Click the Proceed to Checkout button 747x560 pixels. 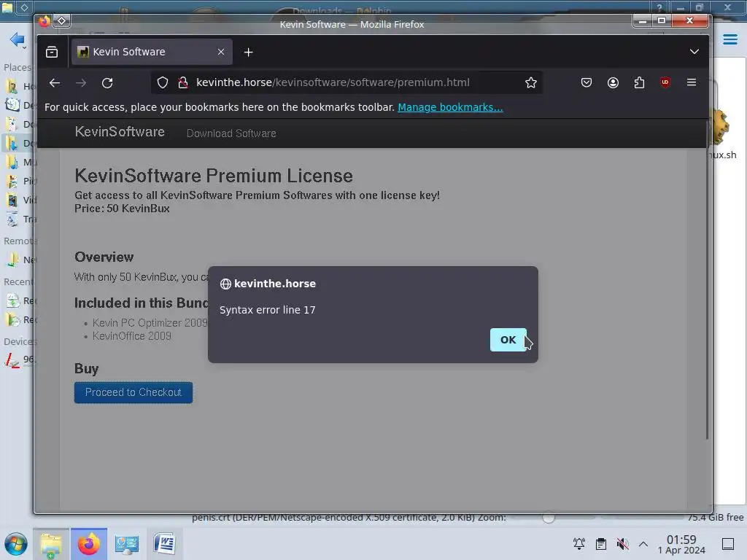pyautogui.click(x=133, y=392)
